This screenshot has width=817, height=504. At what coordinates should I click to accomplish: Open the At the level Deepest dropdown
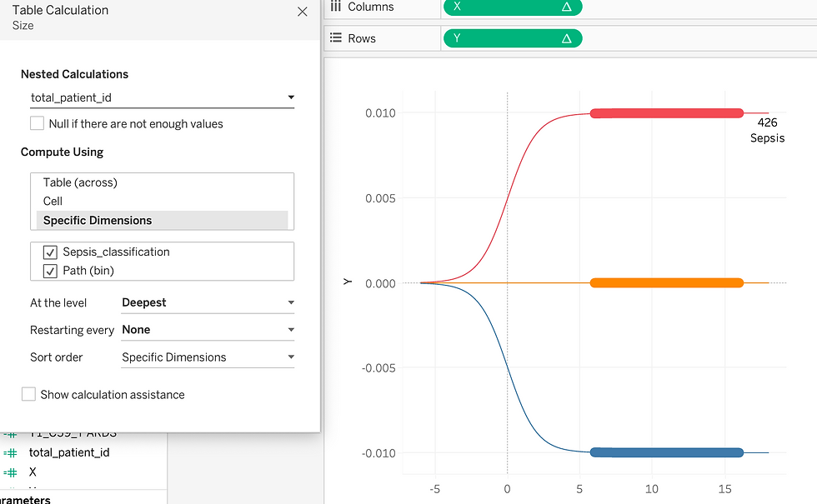(x=208, y=302)
